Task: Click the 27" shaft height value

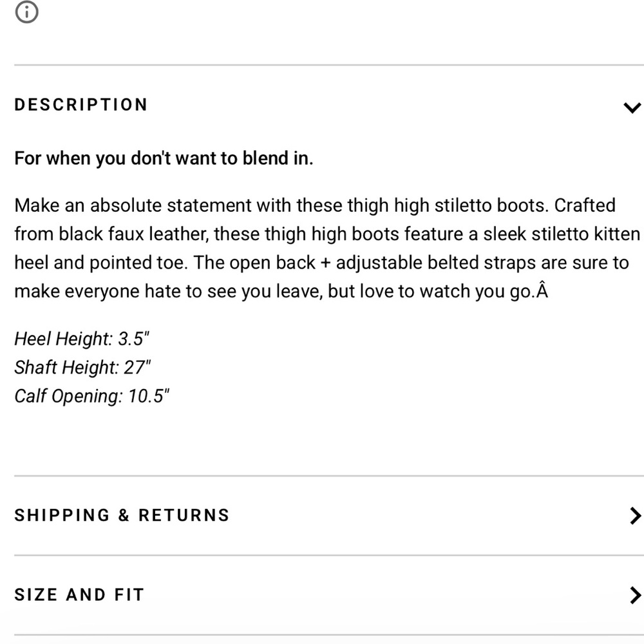Action: click(137, 368)
